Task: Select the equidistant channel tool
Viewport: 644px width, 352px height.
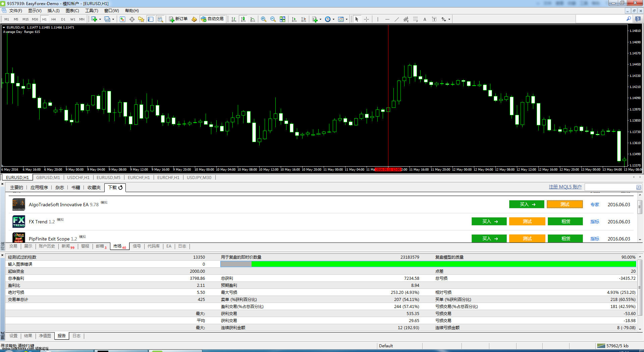Action: coord(406,19)
